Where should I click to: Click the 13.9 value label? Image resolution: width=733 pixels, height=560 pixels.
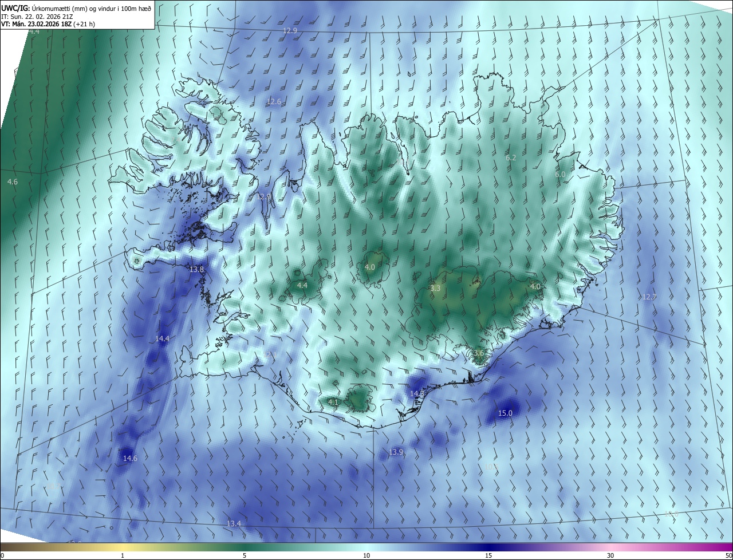point(396,452)
